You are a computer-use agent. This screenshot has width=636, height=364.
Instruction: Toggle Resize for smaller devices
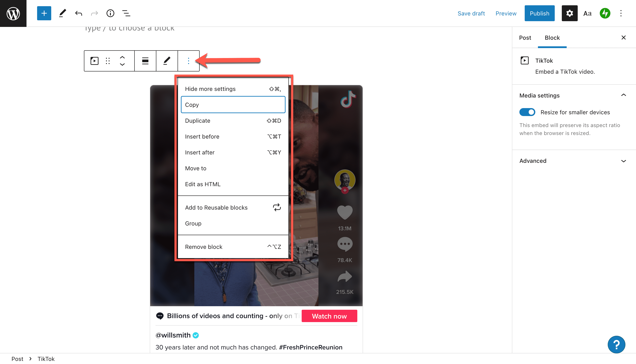(x=527, y=112)
